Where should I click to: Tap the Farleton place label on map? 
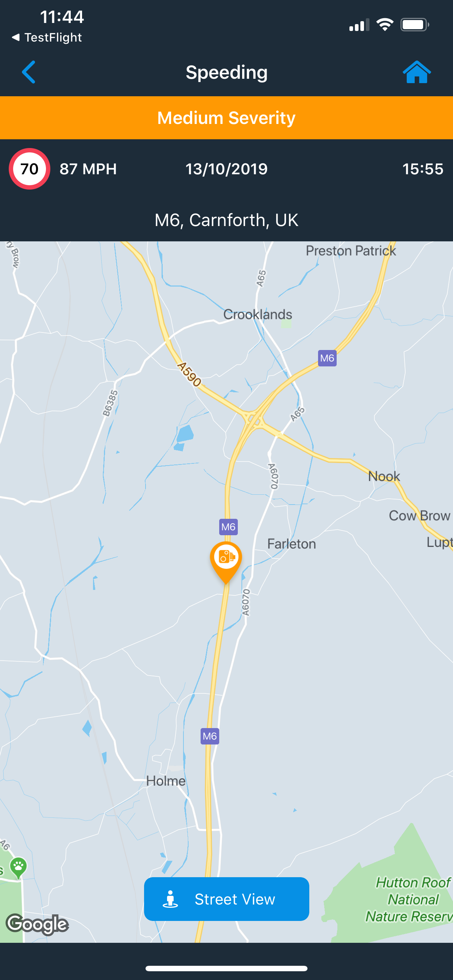pyautogui.click(x=291, y=544)
